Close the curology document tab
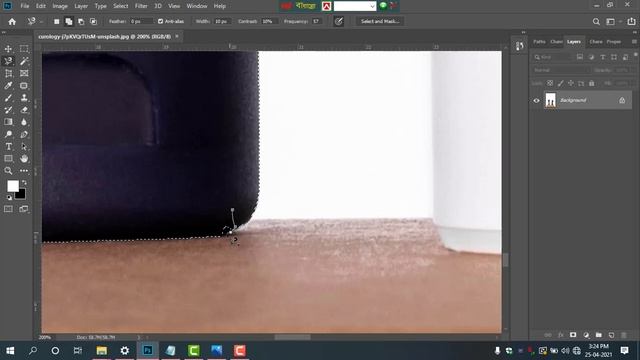Image resolution: width=640 pixels, height=360 pixels. click(x=177, y=36)
